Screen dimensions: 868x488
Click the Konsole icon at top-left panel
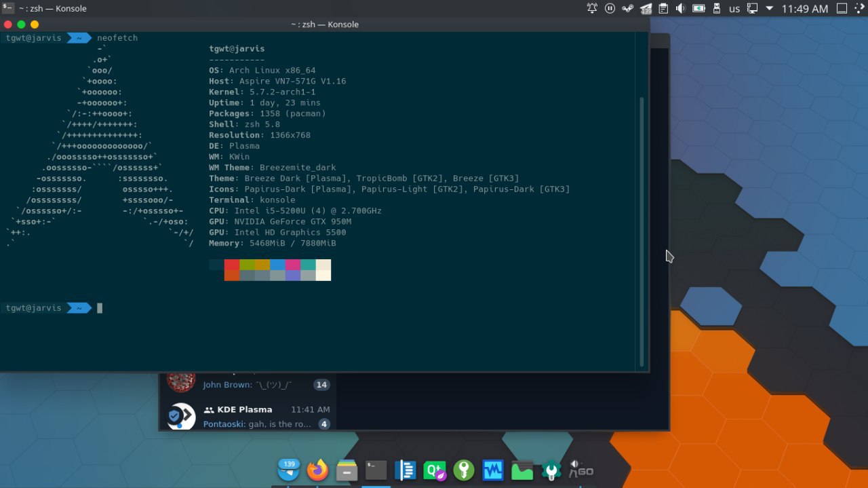[8, 8]
